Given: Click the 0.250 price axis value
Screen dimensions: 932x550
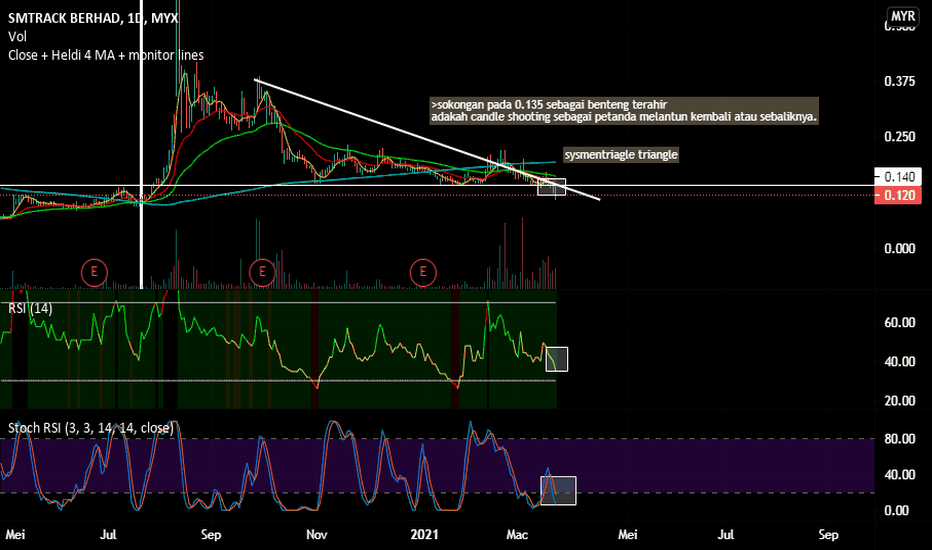Looking at the screenshot, I should point(899,137).
